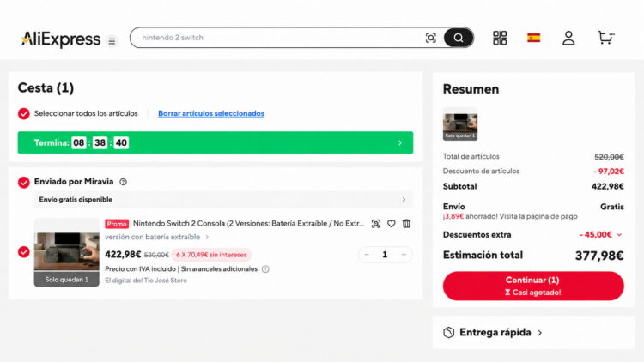Viewport: 644px width, 362px height.
Task: Open the green Termina countdown banner
Action: pos(216,142)
